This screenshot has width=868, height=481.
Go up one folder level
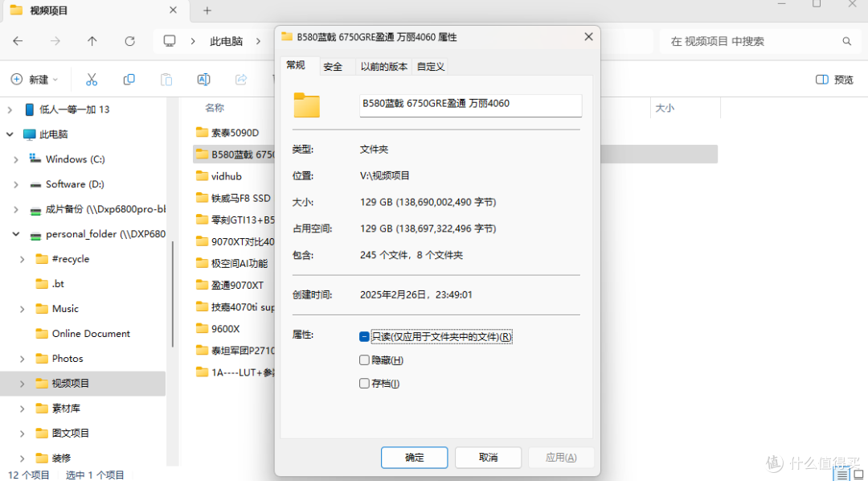pyautogui.click(x=92, y=41)
